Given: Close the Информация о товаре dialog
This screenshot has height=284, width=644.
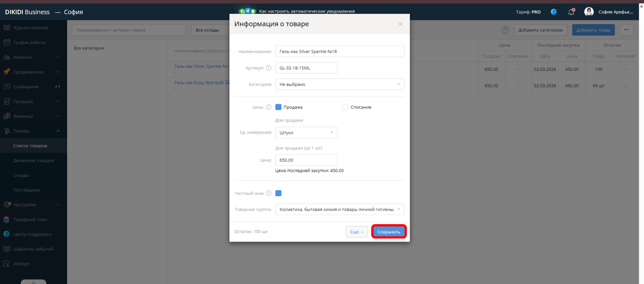Looking at the screenshot, I should tap(400, 24).
